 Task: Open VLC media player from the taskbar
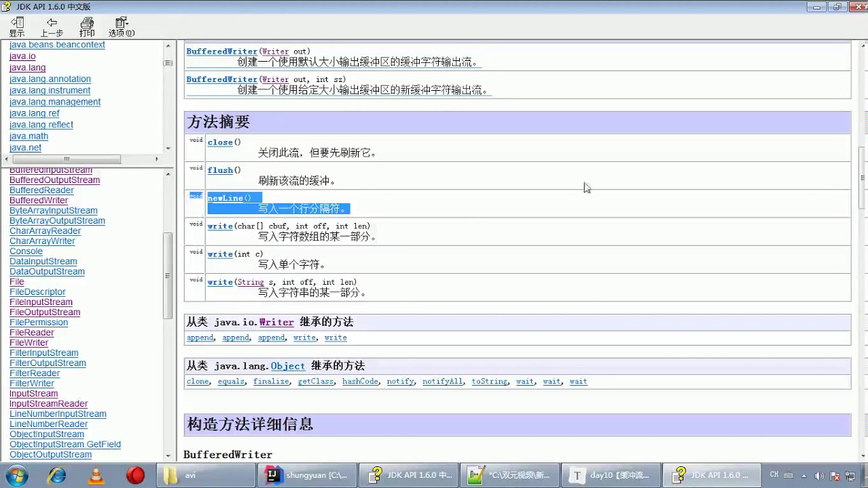click(96, 475)
